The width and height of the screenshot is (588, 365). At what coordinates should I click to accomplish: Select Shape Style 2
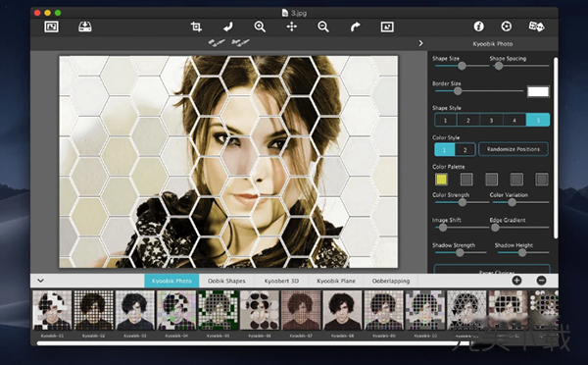click(x=468, y=120)
